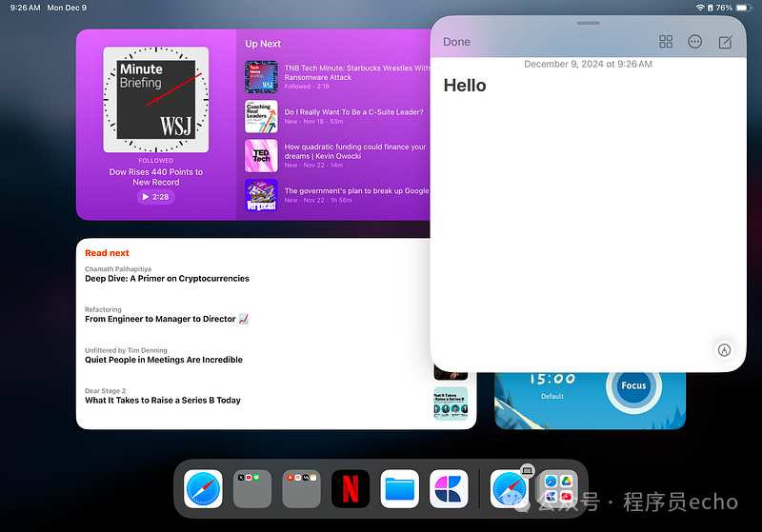Play the WSJ Minute Briefing 2:28 episode
762x532 pixels.
155,197
